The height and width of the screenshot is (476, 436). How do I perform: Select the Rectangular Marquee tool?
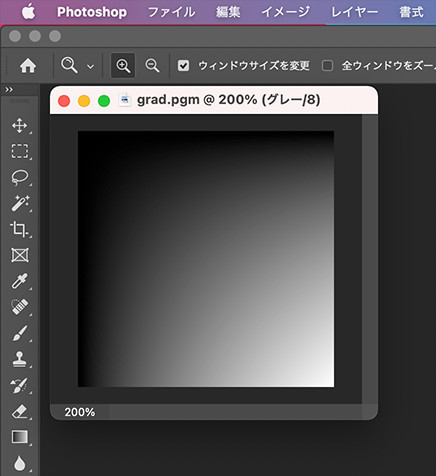tap(20, 151)
